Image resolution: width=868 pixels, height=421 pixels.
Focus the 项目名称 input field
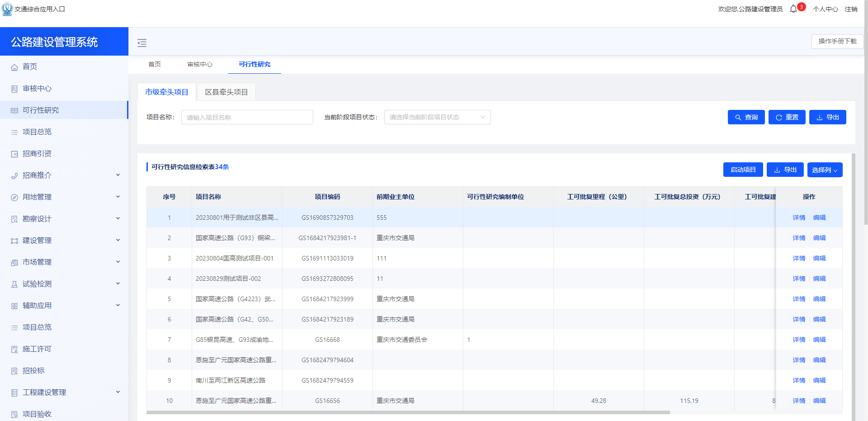247,117
